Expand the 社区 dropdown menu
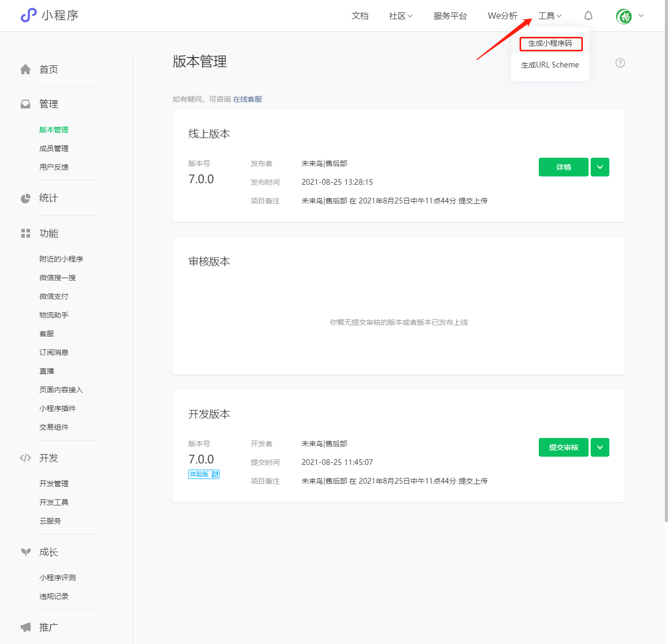 (x=401, y=16)
